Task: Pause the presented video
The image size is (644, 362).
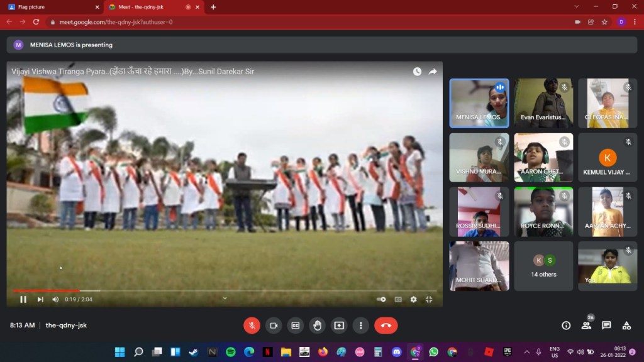Action: pos(23,299)
